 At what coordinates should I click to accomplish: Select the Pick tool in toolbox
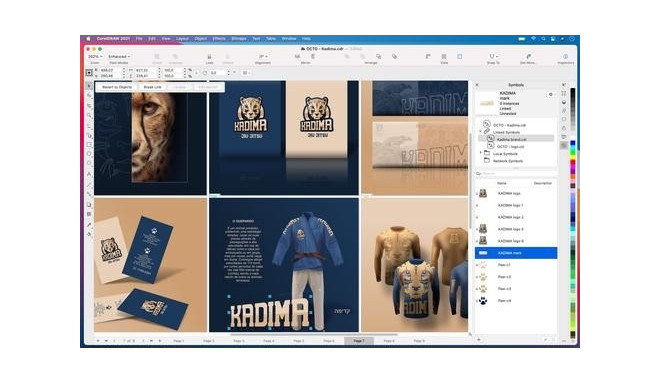point(89,85)
